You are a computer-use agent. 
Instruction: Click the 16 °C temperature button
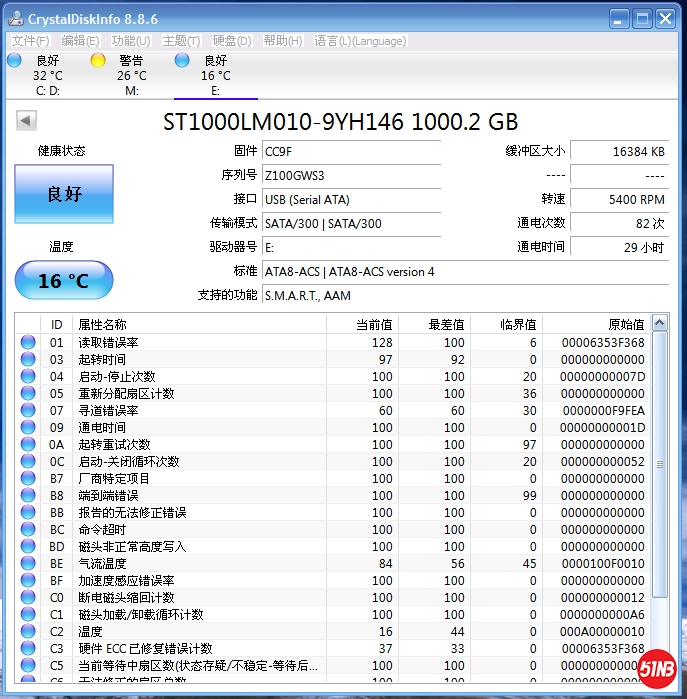point(64,281)
